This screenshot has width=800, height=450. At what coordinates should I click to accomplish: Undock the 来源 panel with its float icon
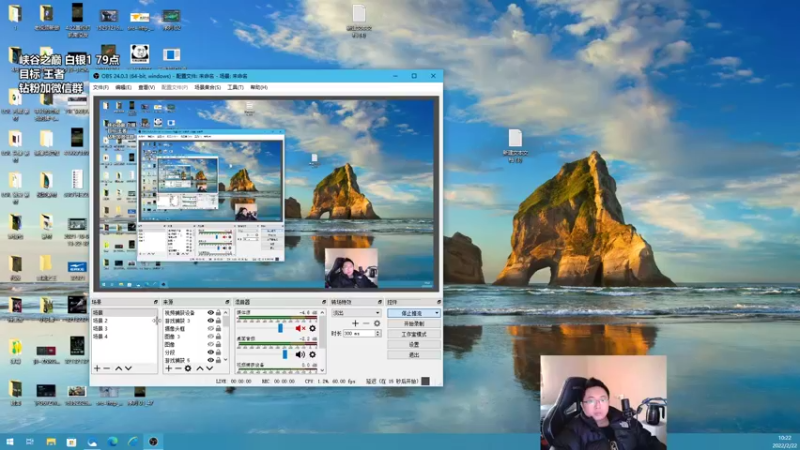point(228,302)
